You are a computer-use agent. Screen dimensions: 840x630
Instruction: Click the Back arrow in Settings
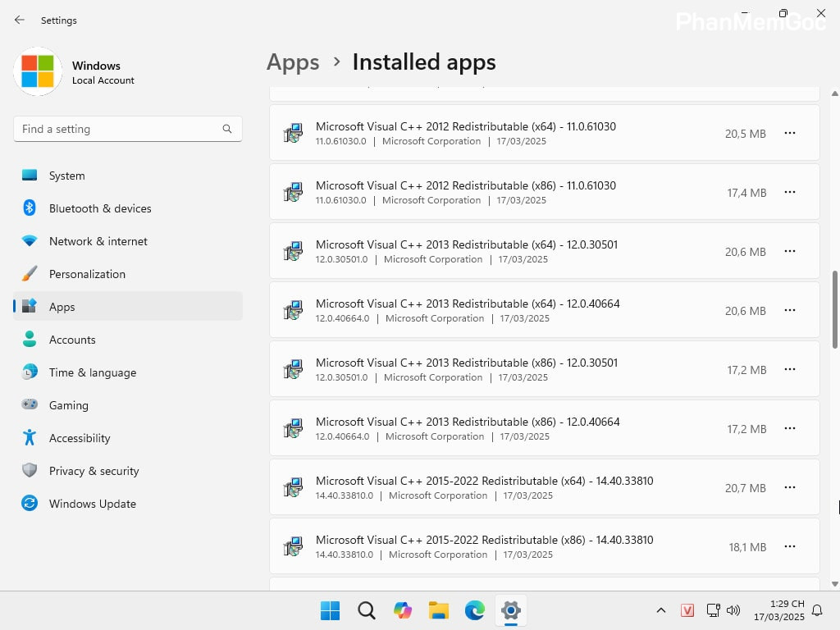point(20,20)
